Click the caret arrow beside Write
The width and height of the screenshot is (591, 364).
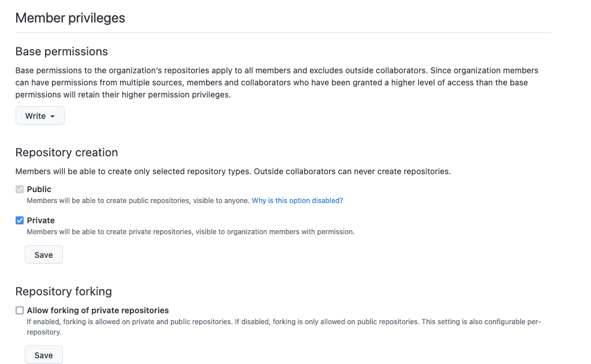[x=53, y=117]
